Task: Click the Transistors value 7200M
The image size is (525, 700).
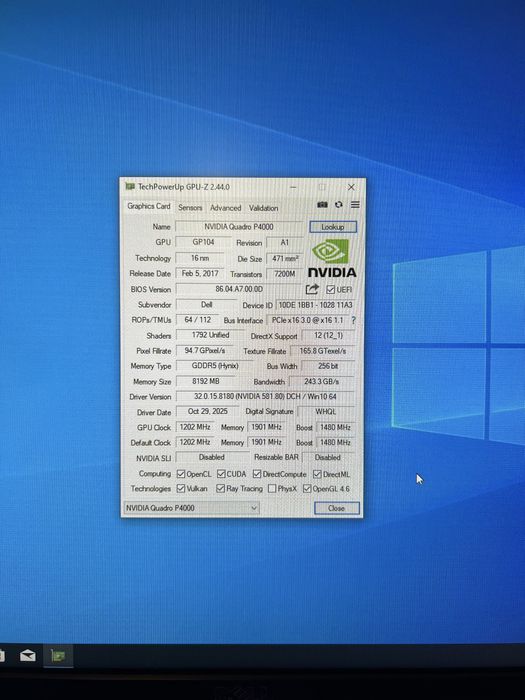Action: pos(285,274)
